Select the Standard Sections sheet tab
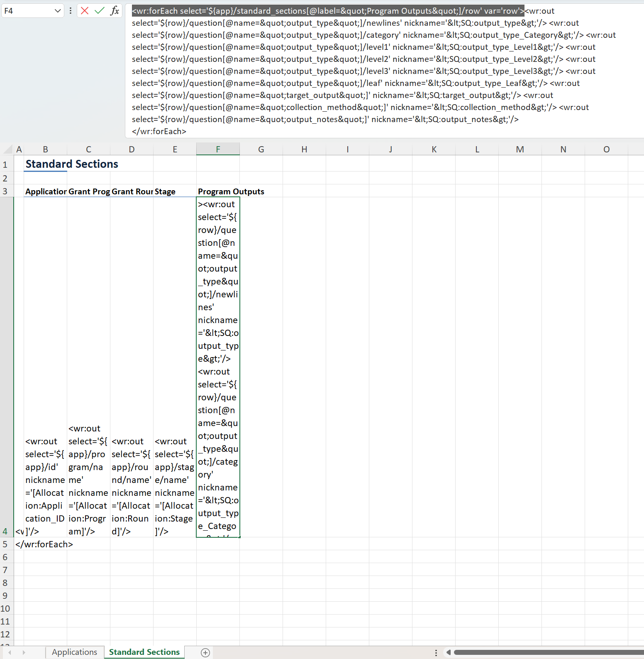 (x=144, y=652)
